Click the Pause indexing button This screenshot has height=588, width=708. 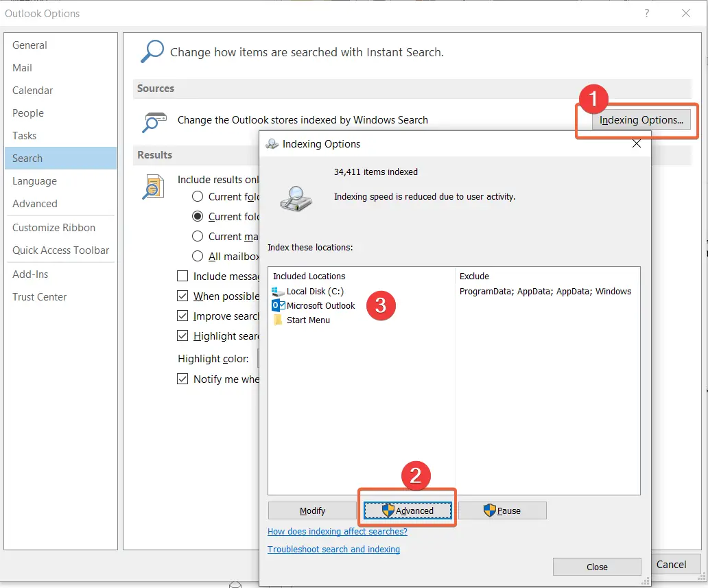point(502,510)
